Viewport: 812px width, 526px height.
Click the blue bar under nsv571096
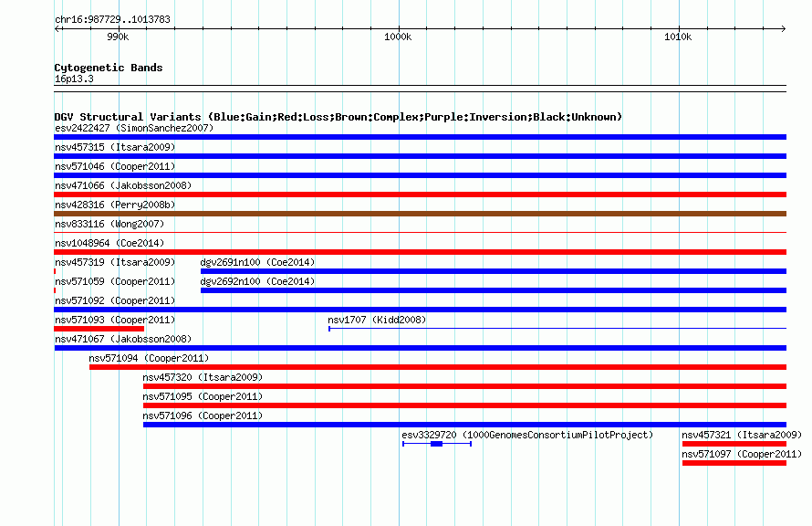coord(465,425)
